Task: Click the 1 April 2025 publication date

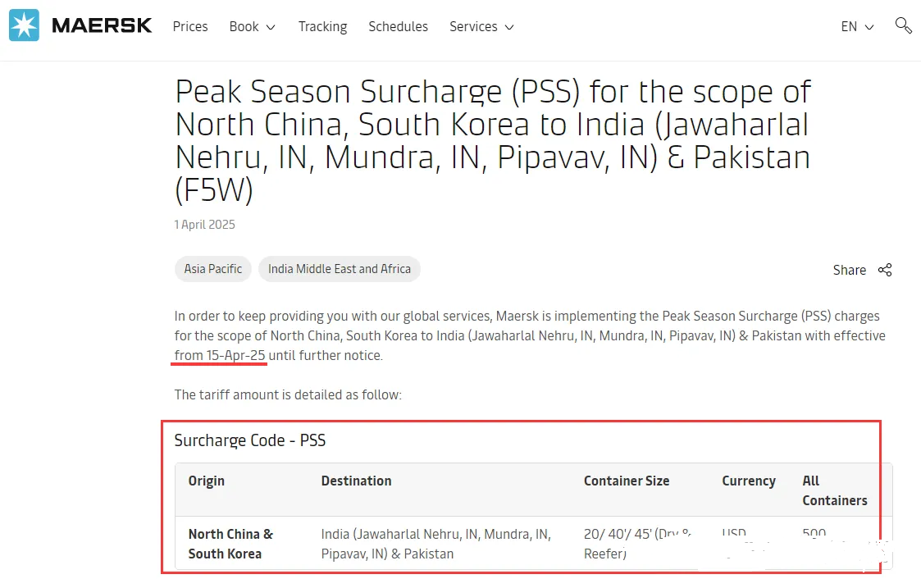Action: click(204, 225)
